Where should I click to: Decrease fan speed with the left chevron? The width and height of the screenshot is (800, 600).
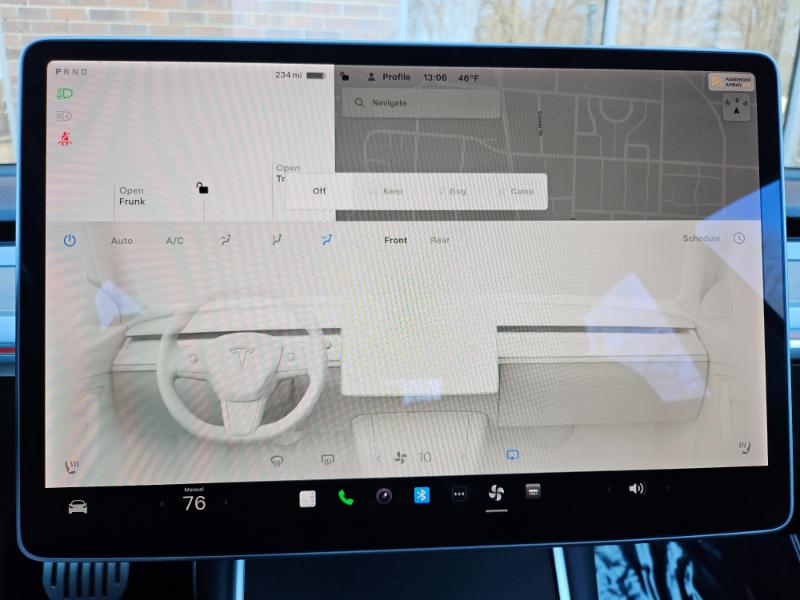coord(379,458)
